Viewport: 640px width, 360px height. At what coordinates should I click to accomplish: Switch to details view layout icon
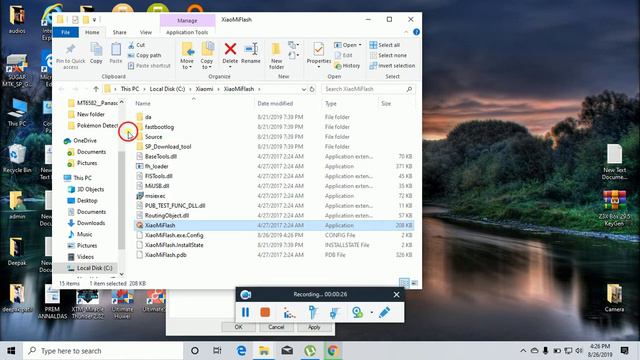click(404, 283)
